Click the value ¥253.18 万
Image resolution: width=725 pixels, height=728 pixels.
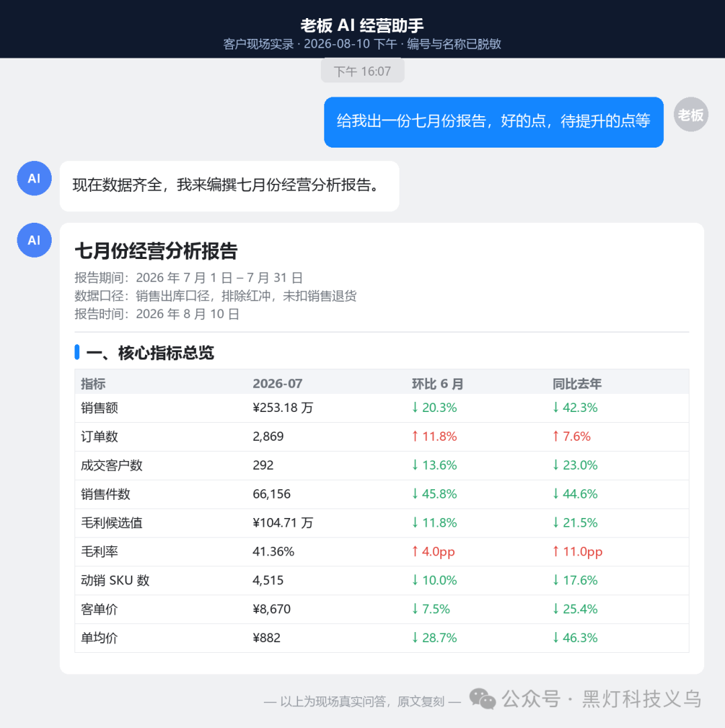283,408
